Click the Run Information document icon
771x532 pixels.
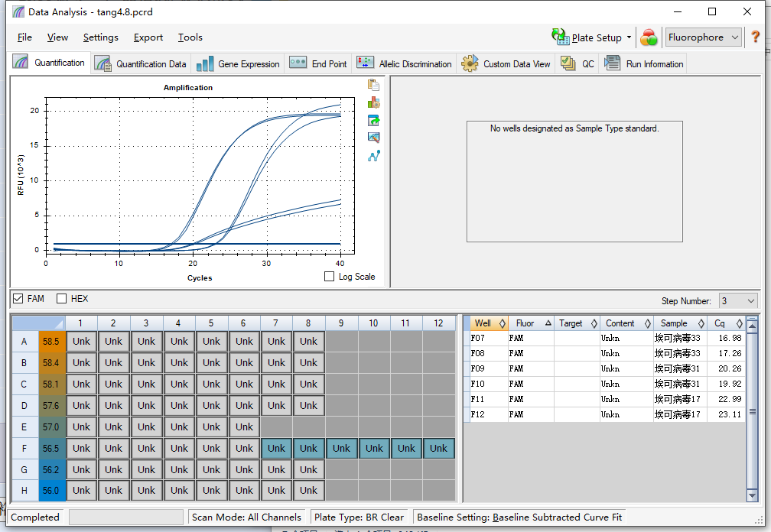[612, 63]
